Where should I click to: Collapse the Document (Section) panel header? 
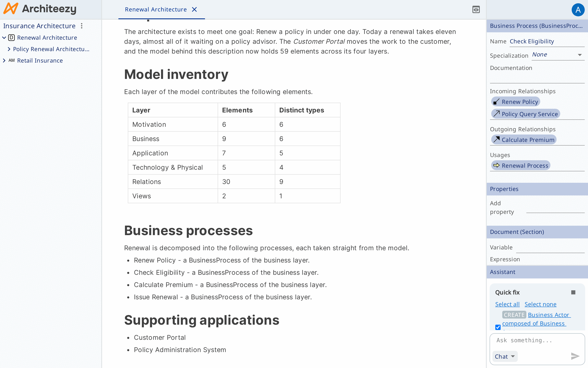[x=537, y=232]
